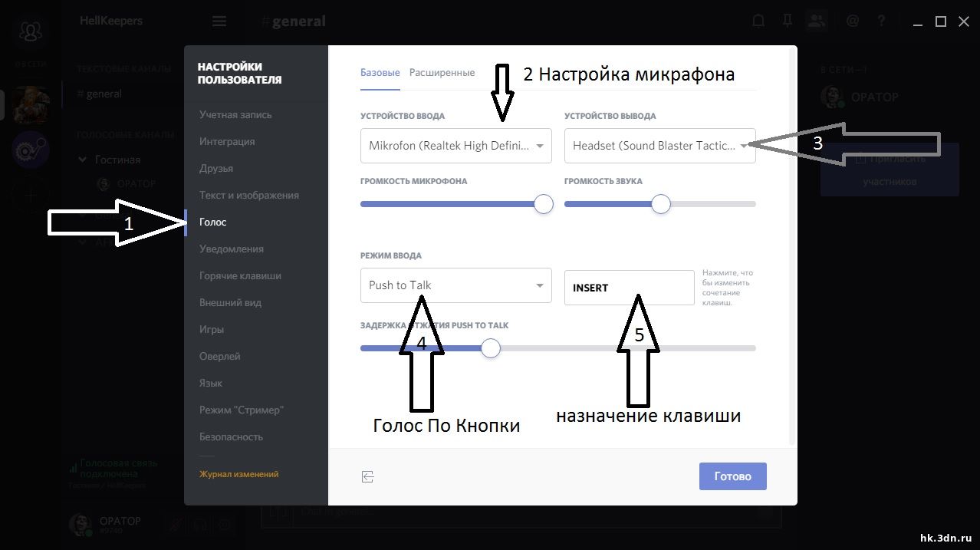980x550 pixels.
Task: Open the Учетная запись settings section
Action: click(x=235, y=115)
